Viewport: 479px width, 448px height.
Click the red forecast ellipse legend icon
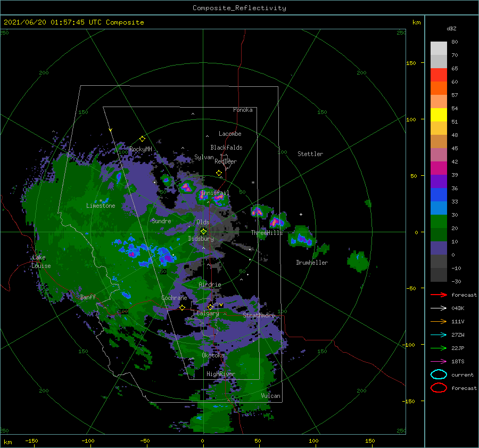pos(439,388)
